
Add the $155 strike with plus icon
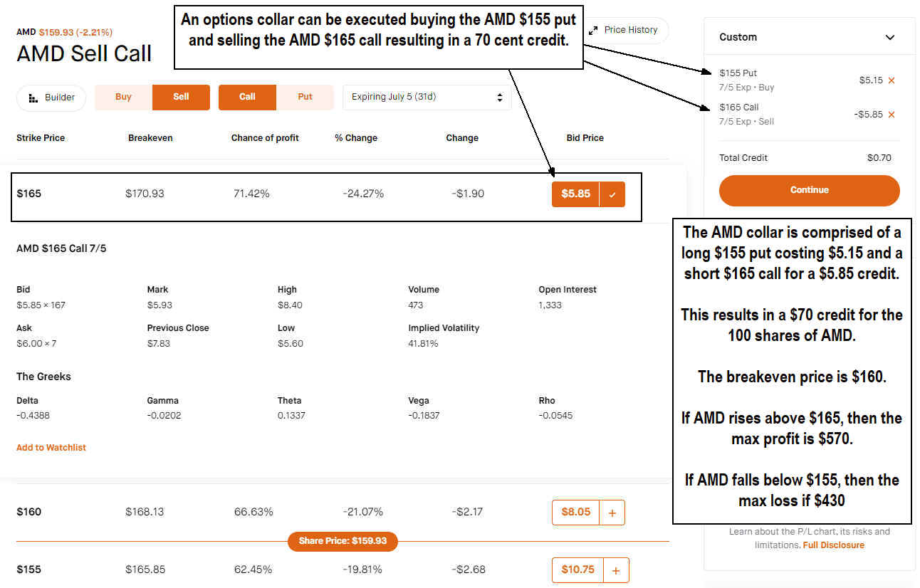click(x=616, y=570)
